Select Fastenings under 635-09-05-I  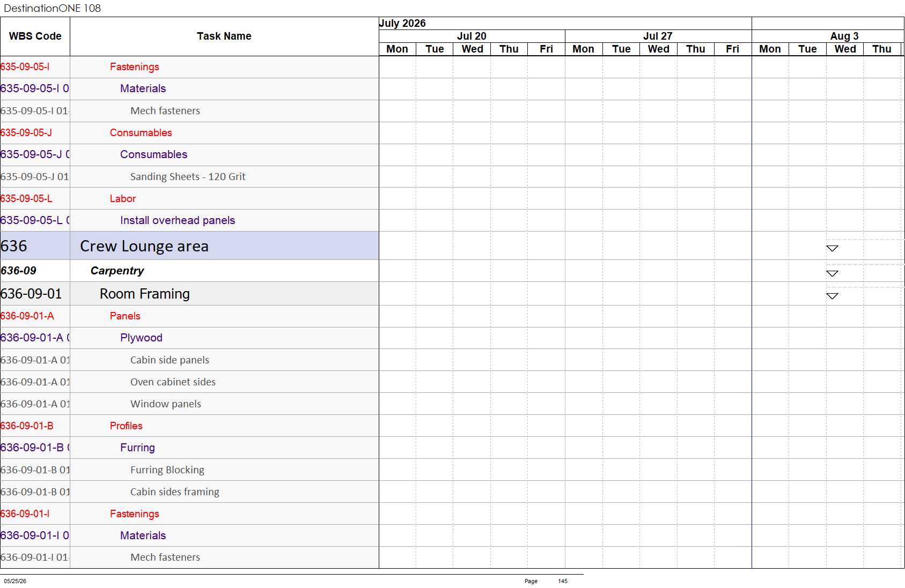coord(135,67)
